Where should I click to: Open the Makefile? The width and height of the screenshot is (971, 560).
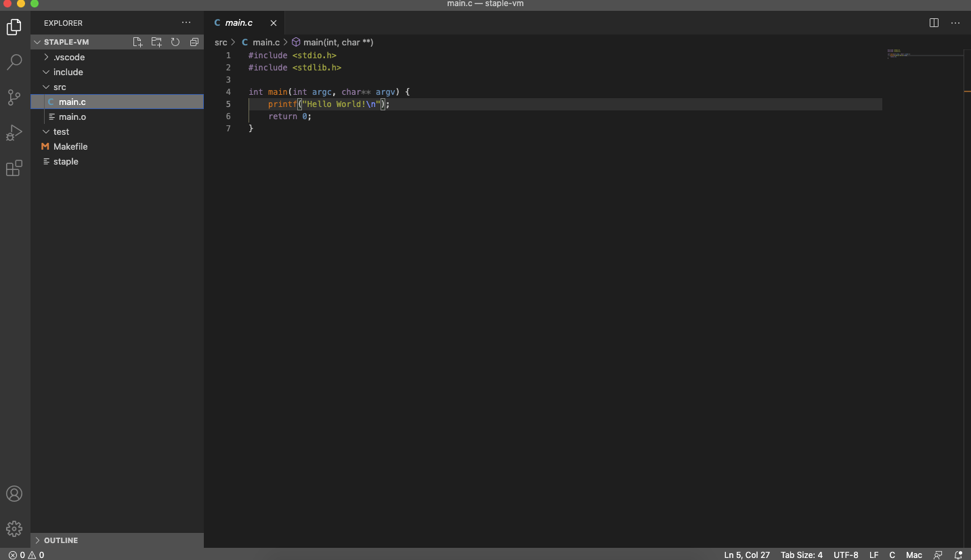click(117, 147)
